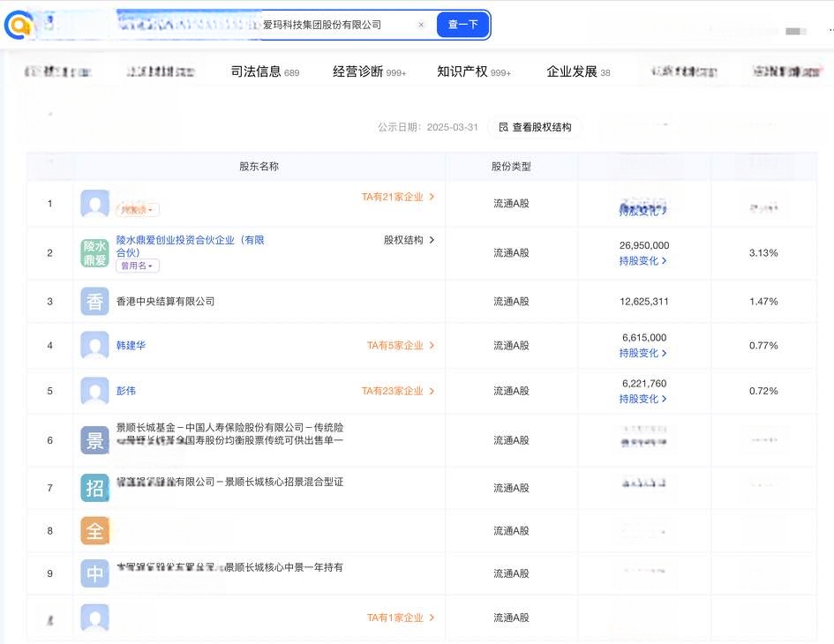Click the 股东名称 column header
Screen dimensions: 834x644
click(259, 167)
